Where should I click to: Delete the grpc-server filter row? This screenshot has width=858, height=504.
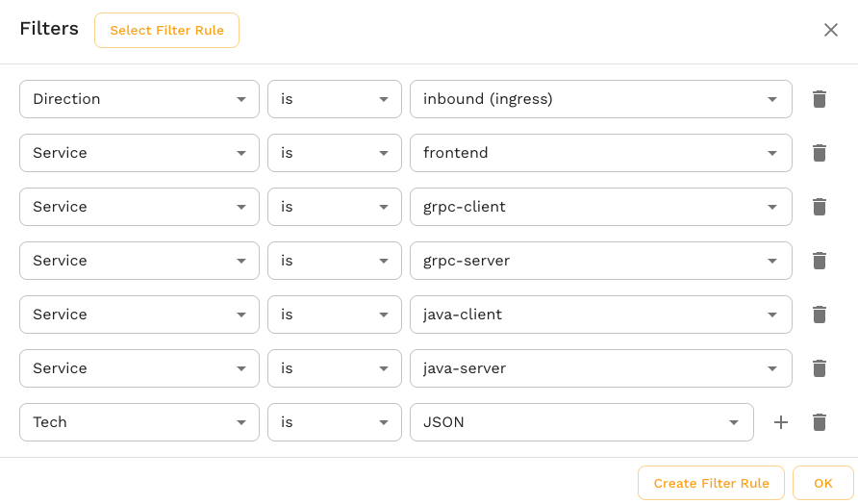point(820,261)
